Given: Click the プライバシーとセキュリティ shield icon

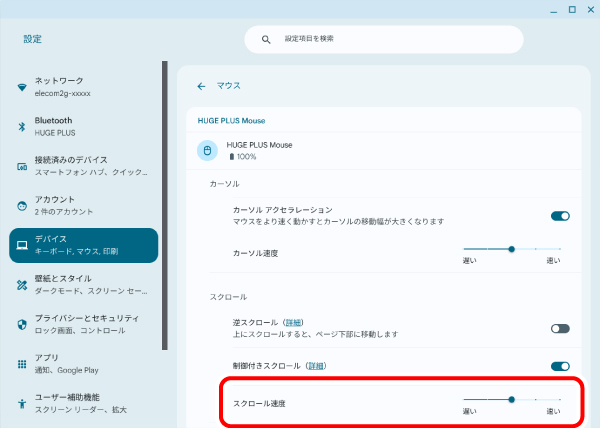Looking at the screenshot, I should coord(22,324).
